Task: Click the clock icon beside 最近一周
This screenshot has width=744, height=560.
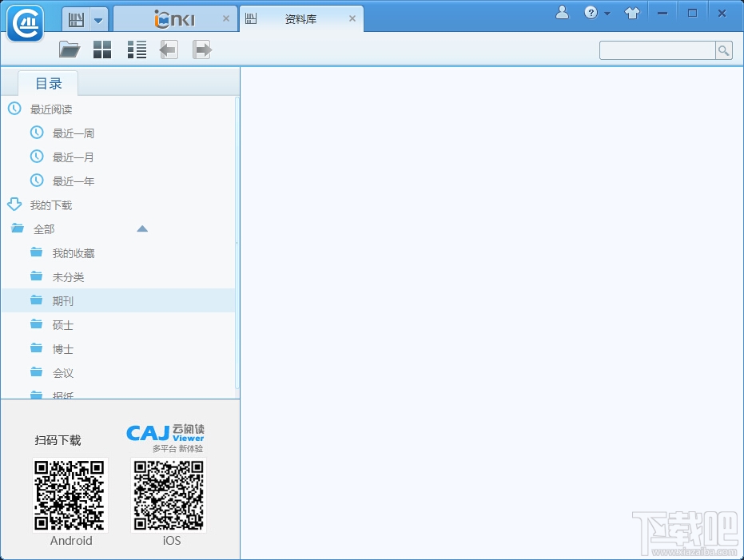Action: tap(37, 133)
